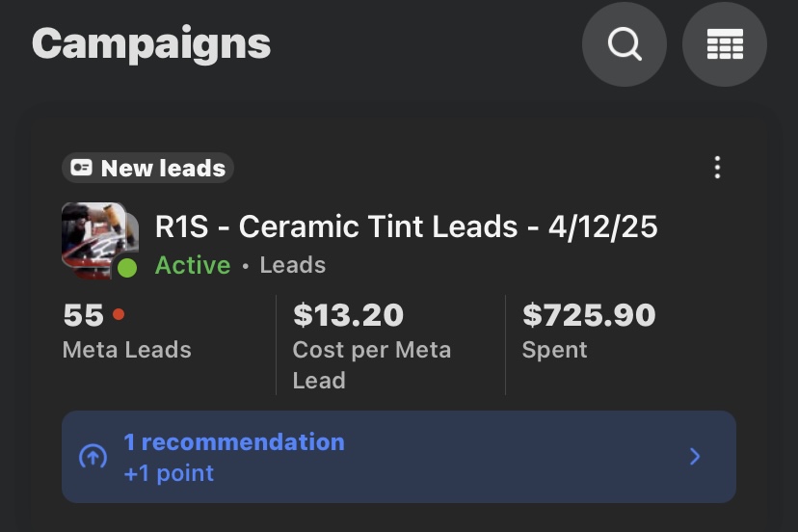Open the table columns view button
The height and width of the screenshot is (532, 798).
point(724,44)
